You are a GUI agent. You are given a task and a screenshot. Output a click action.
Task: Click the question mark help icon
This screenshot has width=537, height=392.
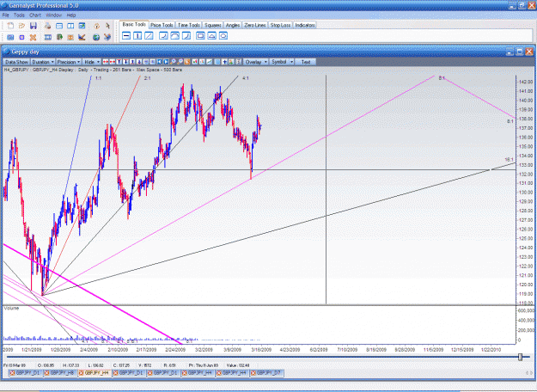tap(96, 26)
